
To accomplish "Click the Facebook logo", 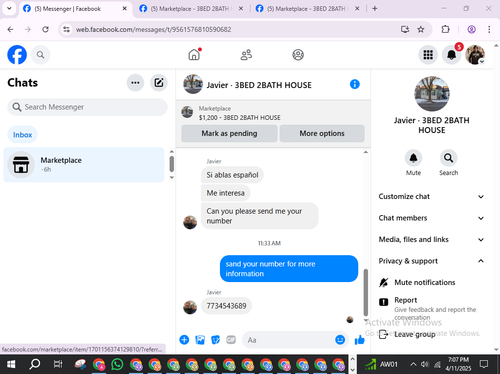I will click(x=17, y=55).
